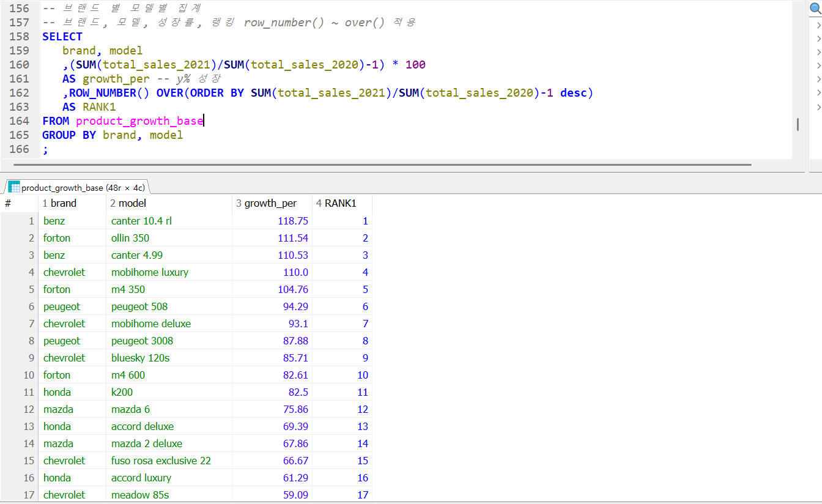This screenshot has height=504, width=822.
Task: Select growth value 94.29
Action: (272, 306)
